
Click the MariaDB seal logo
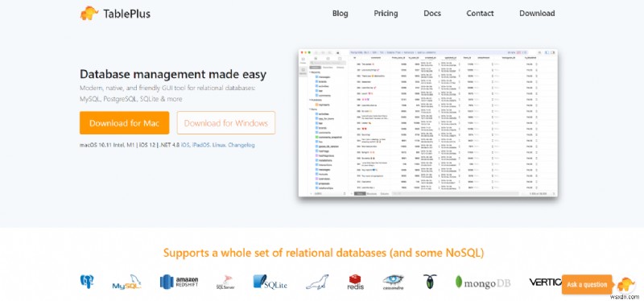(317, 282)
